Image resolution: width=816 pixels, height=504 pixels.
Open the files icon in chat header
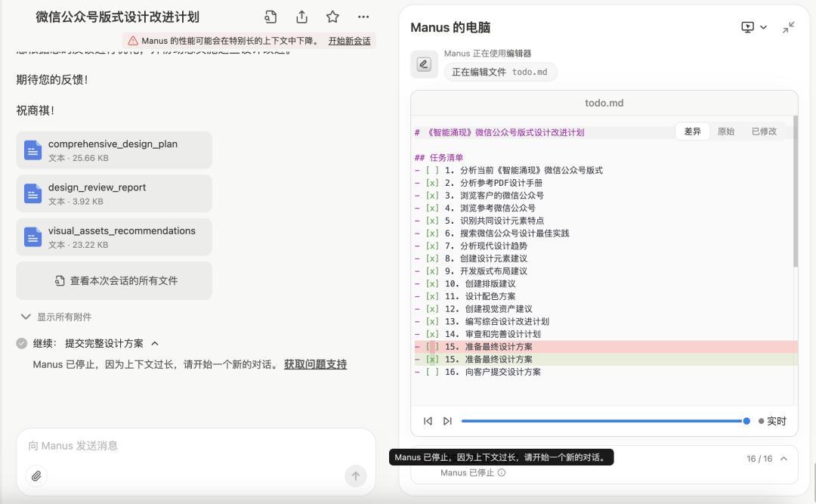(x=270, y=17)
